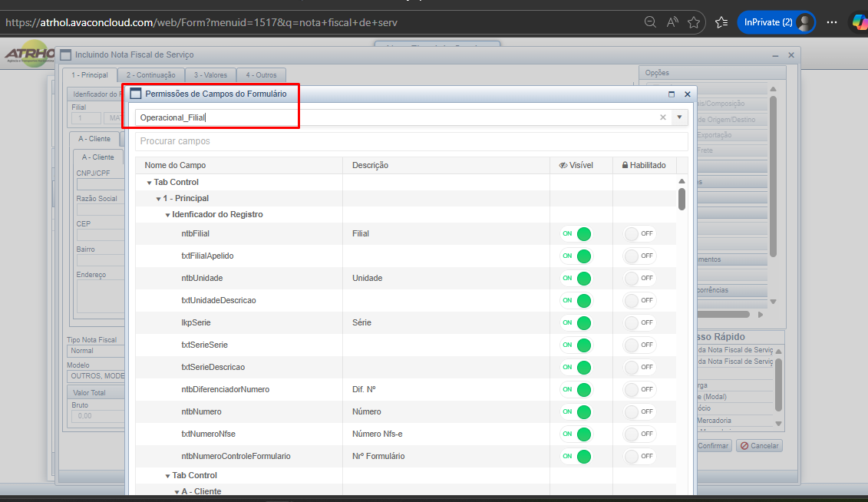Image resolution: width=868 pixels, height=502 pixels.
Task: Open the Copilot icon in the browser
Action: (859, 22)
